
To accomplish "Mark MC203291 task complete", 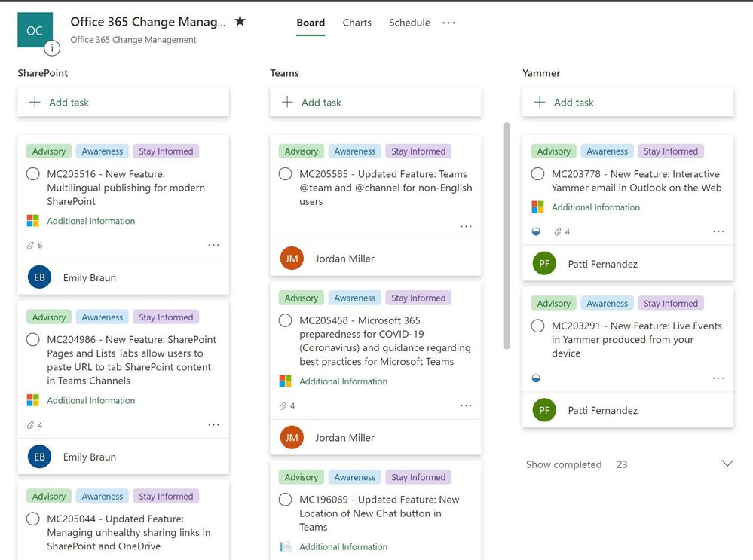I will pos(538,326).
